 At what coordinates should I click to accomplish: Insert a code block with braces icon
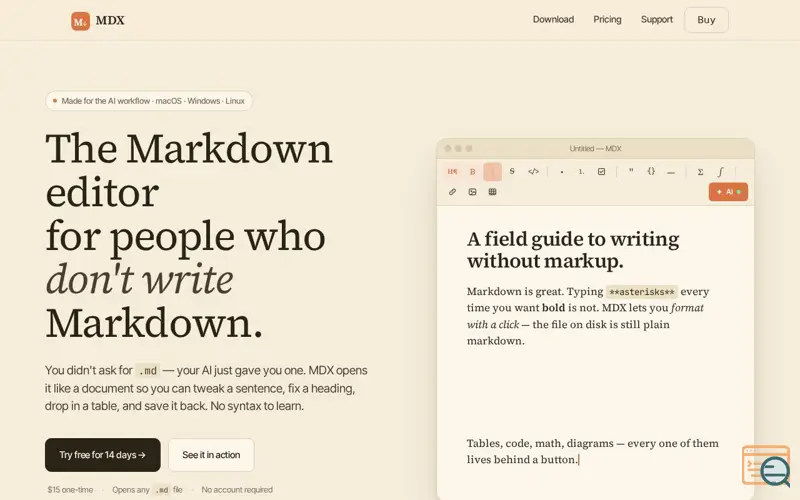click(x=651, y=171)
